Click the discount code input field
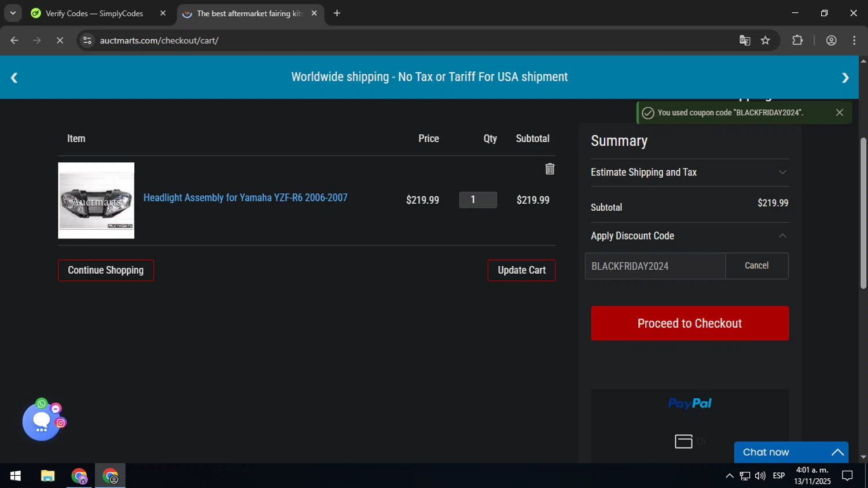The width and height of the screenshot is (868, 488). 655,266
